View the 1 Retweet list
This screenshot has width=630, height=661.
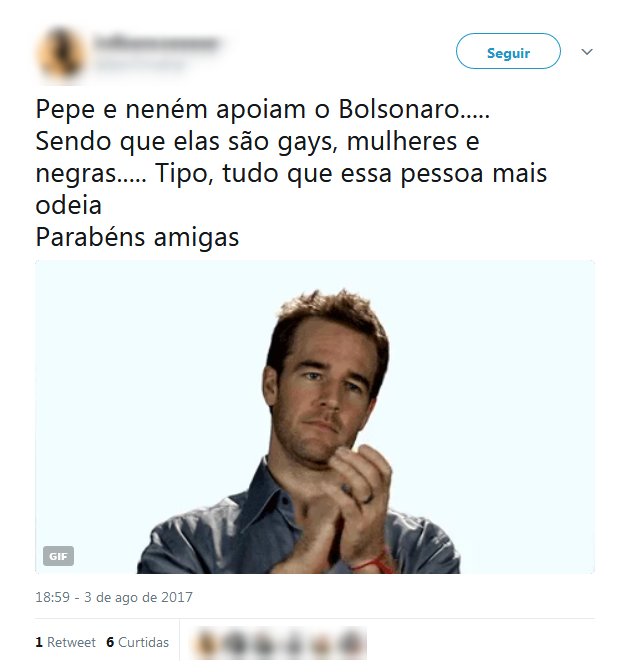click(65, 642)
